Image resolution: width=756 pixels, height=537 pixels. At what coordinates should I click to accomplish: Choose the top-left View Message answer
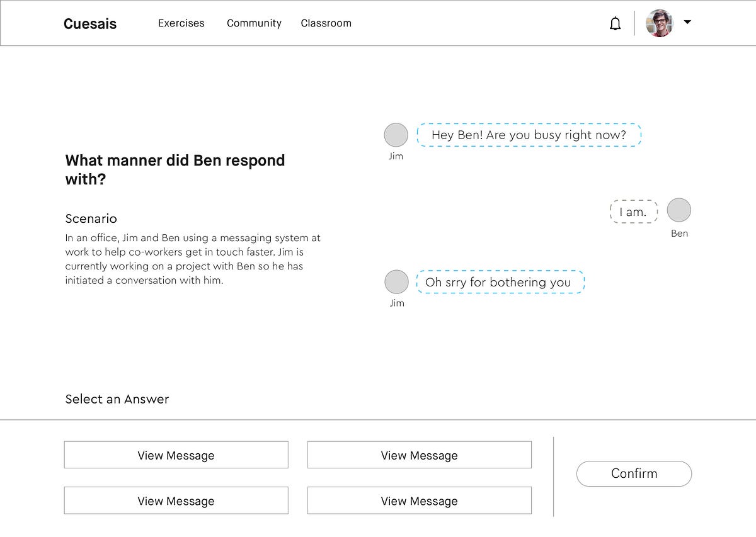(x=176, y=455)
